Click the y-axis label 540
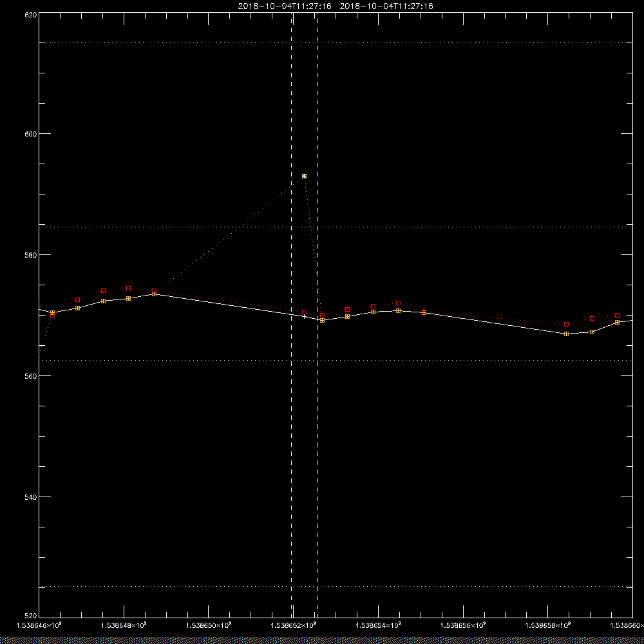This screenshot has width=644, height=644. point(31,497)
